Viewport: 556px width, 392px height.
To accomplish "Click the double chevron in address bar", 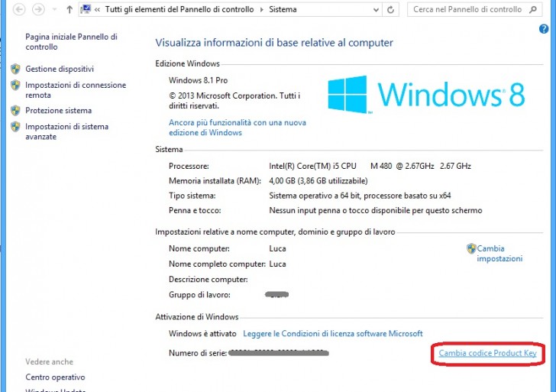I will 97,10.
